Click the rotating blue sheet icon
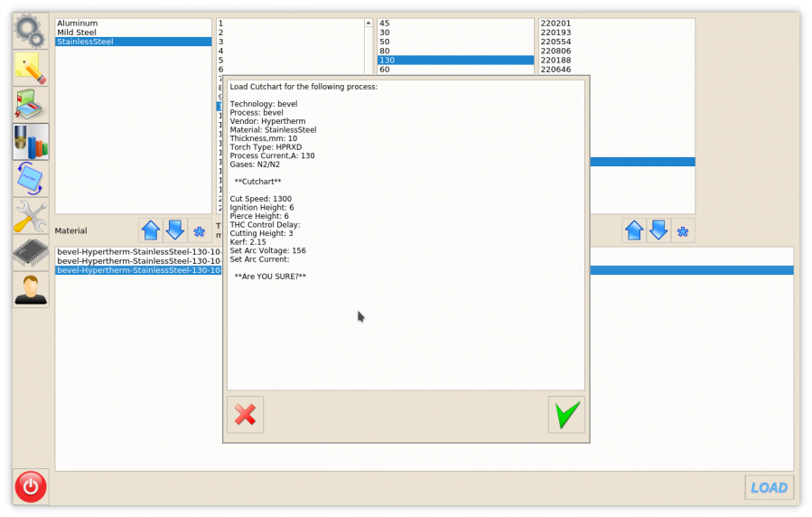This screenshot has width=812, height=517. (x=30, y=179)
